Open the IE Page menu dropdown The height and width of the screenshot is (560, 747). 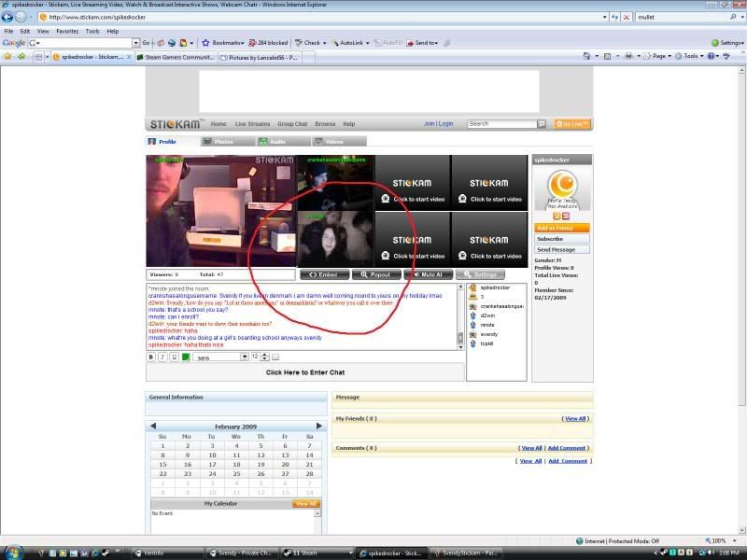(x=660, y=56)
